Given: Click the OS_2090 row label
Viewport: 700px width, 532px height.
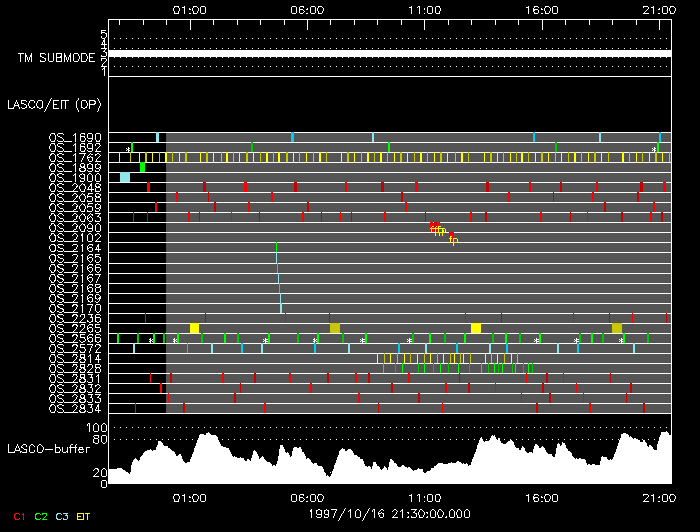Looking at the screenshot, I should click(x=75, y=227).
